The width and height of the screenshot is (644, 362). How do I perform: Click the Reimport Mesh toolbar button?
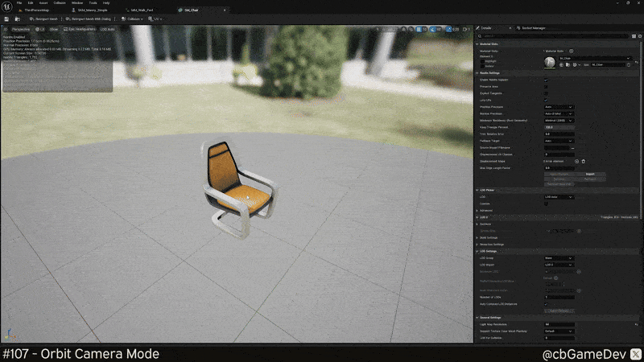tap(43, 19)
